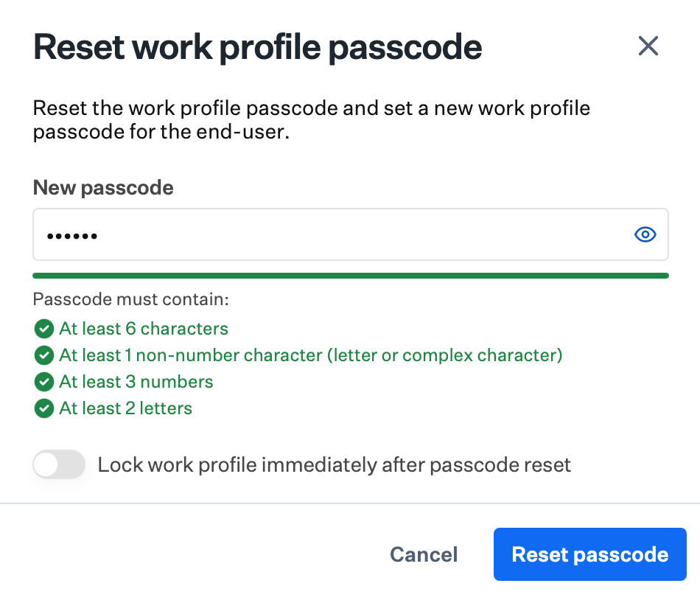Click the 'At least 6 characters' requirement text
Screen dimensions: 700x600
pyautogui.click(x=144, y=329)
